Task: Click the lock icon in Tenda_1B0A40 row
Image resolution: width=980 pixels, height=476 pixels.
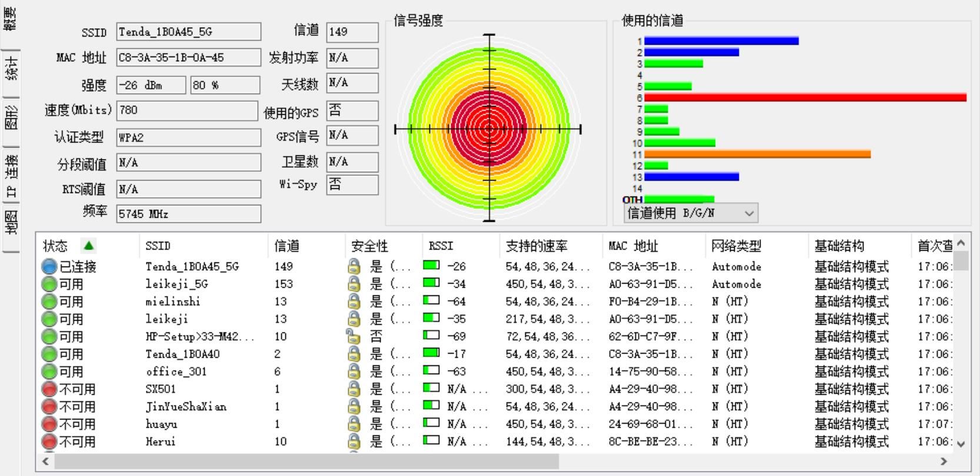Action: pyautogui.click(x=354, y=354)
